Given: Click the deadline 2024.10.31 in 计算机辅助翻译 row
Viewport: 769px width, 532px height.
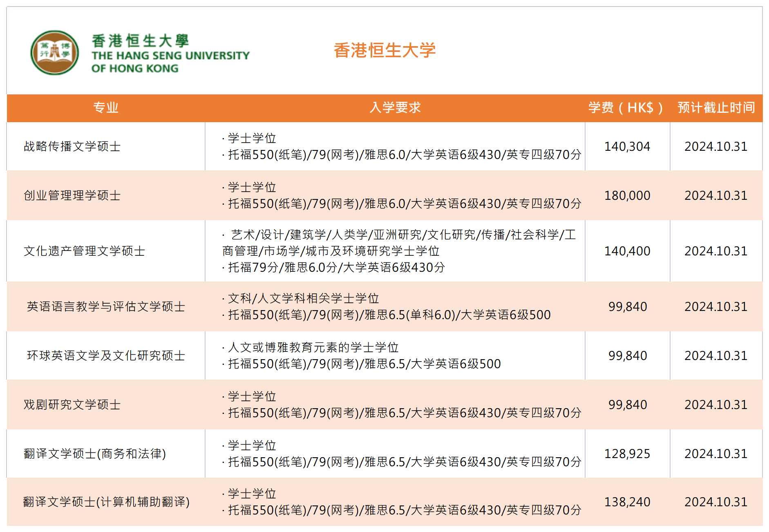Looking at the screenshot, I should (716, 502).
